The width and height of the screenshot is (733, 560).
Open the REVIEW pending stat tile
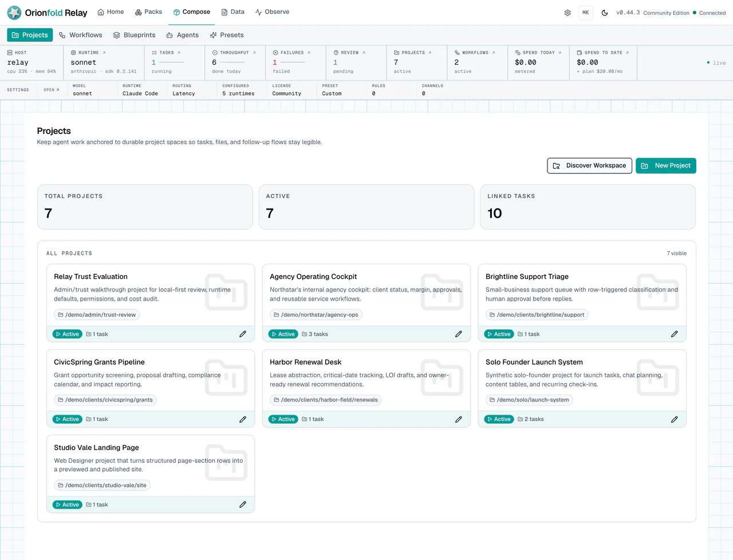pos(356,62)
